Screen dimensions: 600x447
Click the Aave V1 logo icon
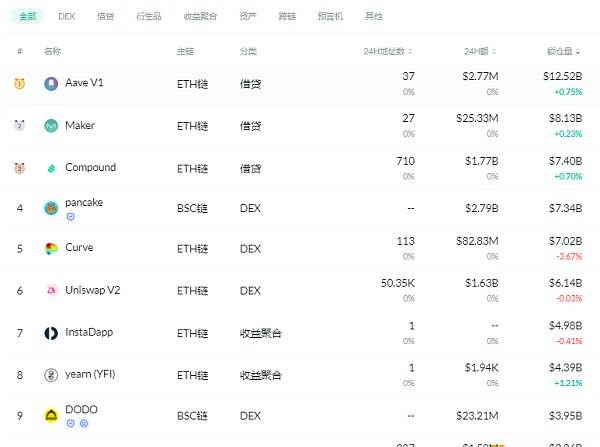(51, 83)
